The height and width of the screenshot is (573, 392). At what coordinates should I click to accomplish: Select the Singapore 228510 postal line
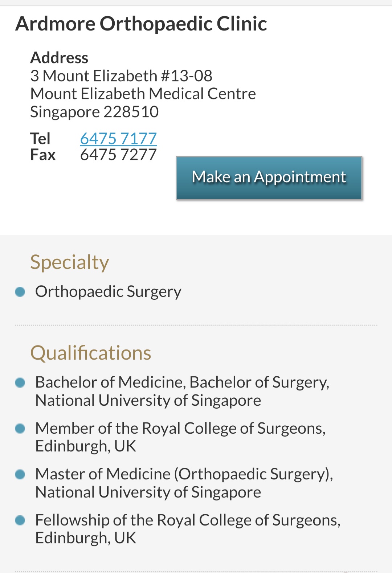pyautogui.click(x=94, y=112)
